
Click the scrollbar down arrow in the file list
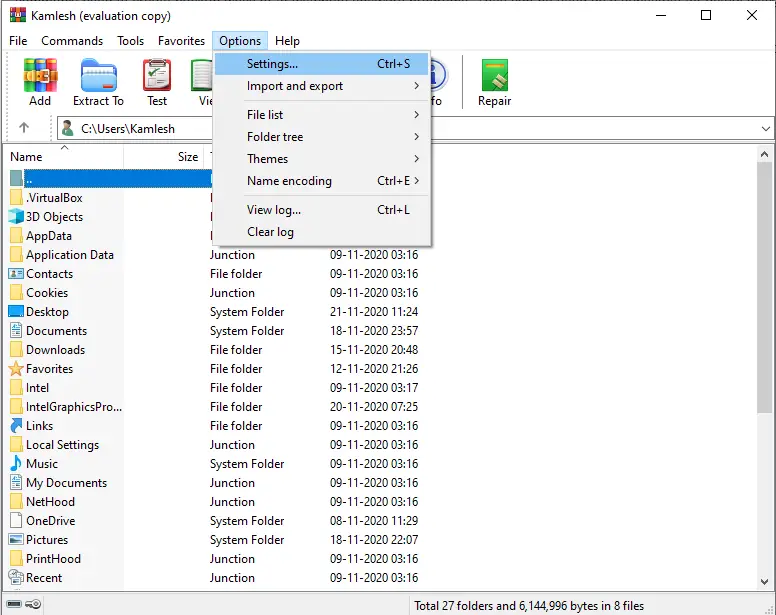765,582
